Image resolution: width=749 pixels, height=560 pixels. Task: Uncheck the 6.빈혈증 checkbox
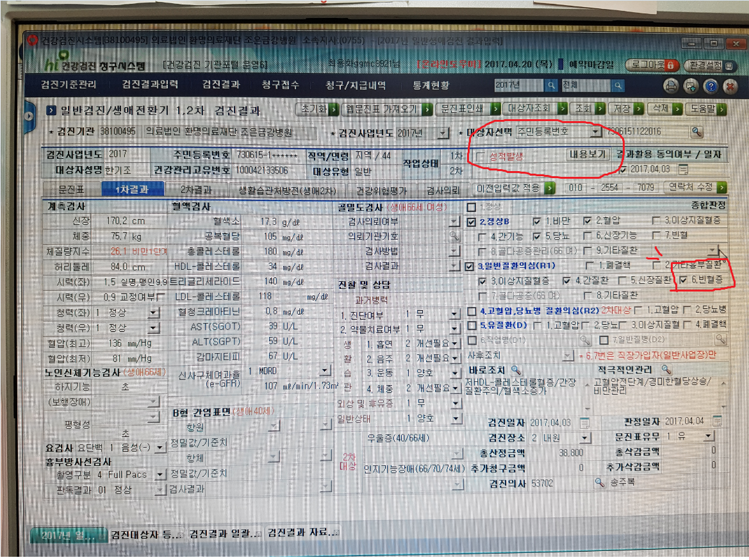[x=683, y=280]
